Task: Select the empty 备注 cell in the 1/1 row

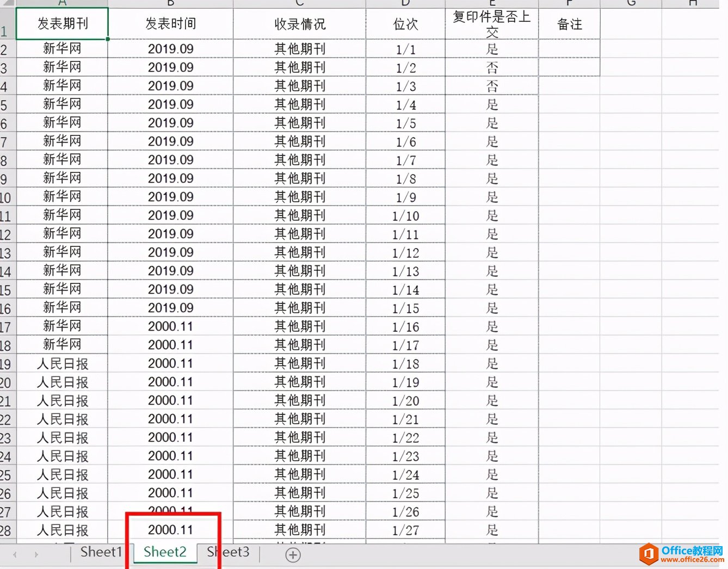Action: point(570,49)
